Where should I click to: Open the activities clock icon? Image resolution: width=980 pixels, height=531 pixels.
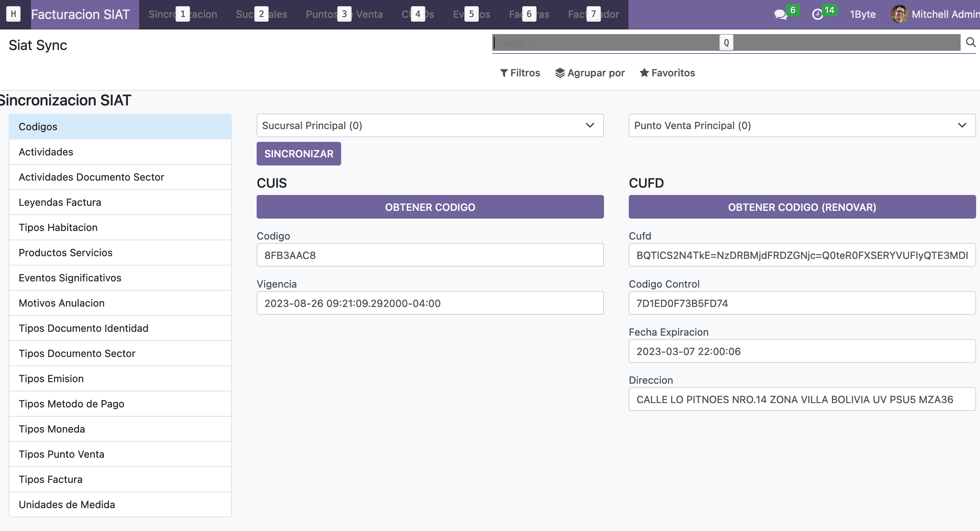[817, 15]
